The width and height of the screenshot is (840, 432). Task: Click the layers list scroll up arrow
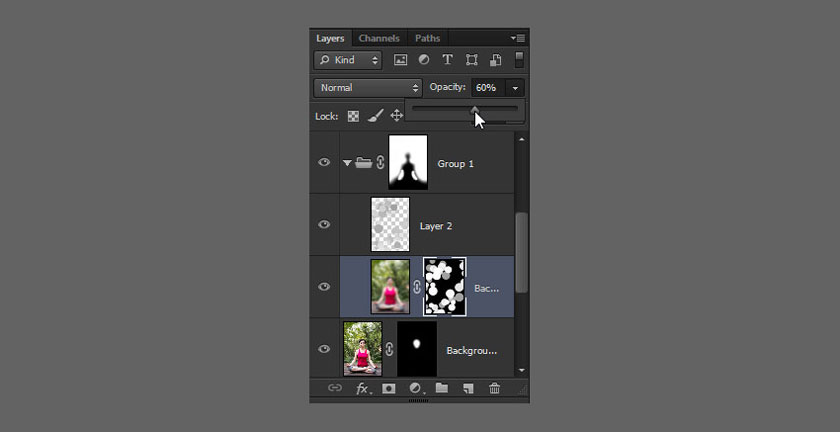521,139
